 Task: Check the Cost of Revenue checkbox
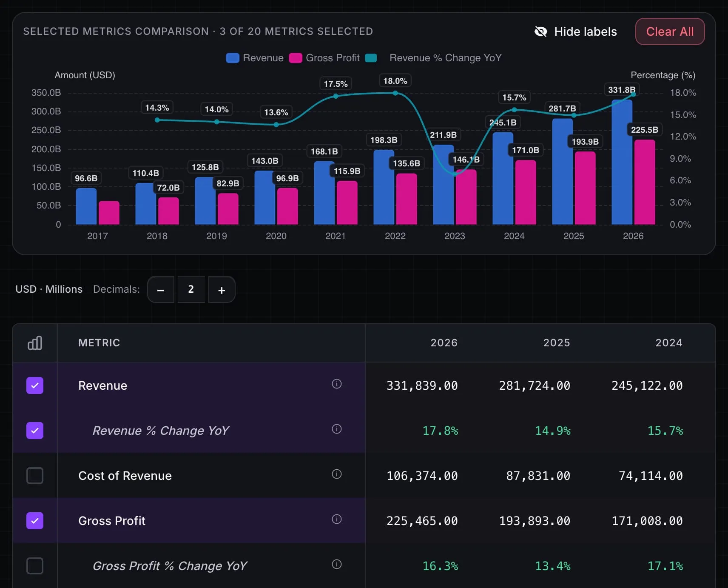[x=35, y=476]
